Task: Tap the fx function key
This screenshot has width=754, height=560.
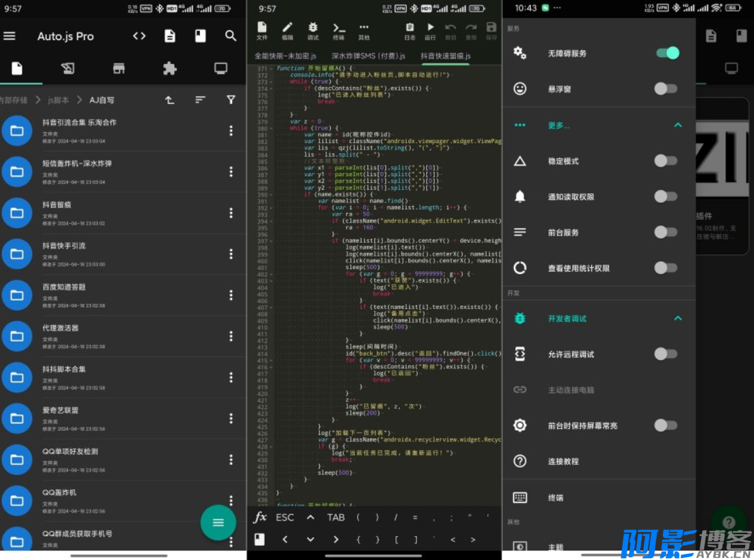Action: pos(260,517)
